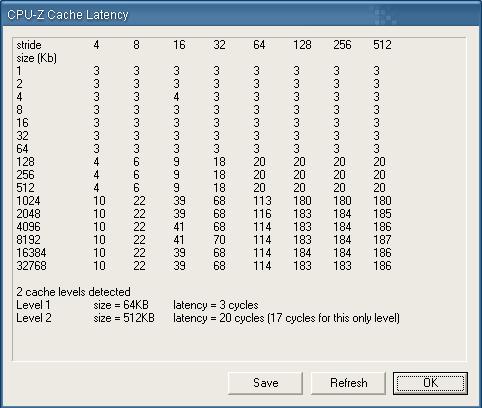Screen dimensions: 482x408
Task: Click the 'latency = 3 cycles' text
Action: tap(216, 305)
